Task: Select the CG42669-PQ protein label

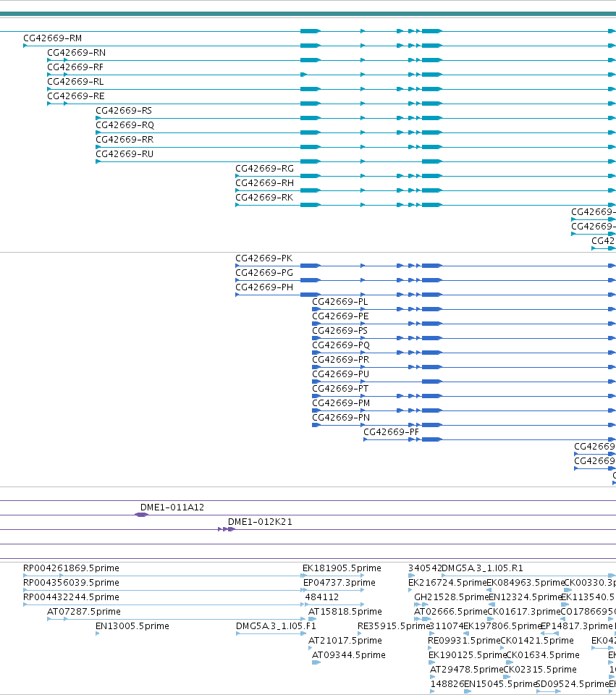Action: click(x=341, y=345)
